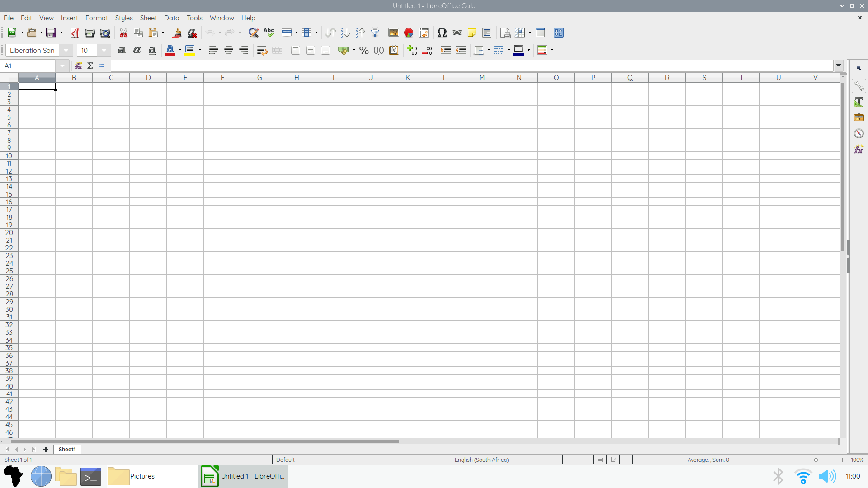The image size is (868, 488).
Task: Click the Sum sigma icon in formula bar
Action: click(x=90, y=66)
